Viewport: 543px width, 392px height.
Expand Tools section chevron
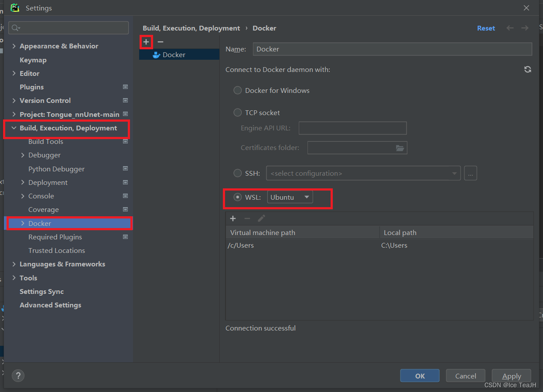coord(14,278)
